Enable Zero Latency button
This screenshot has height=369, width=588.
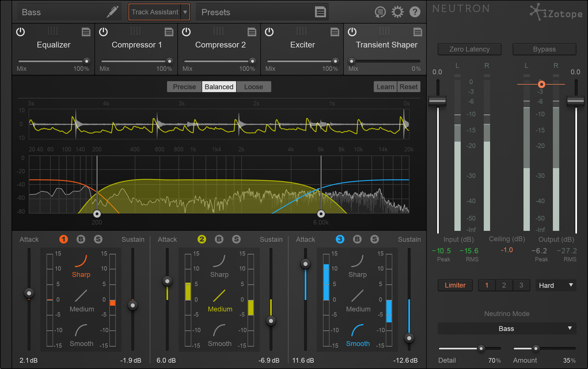pyautogui.click(x=469, y=49)
